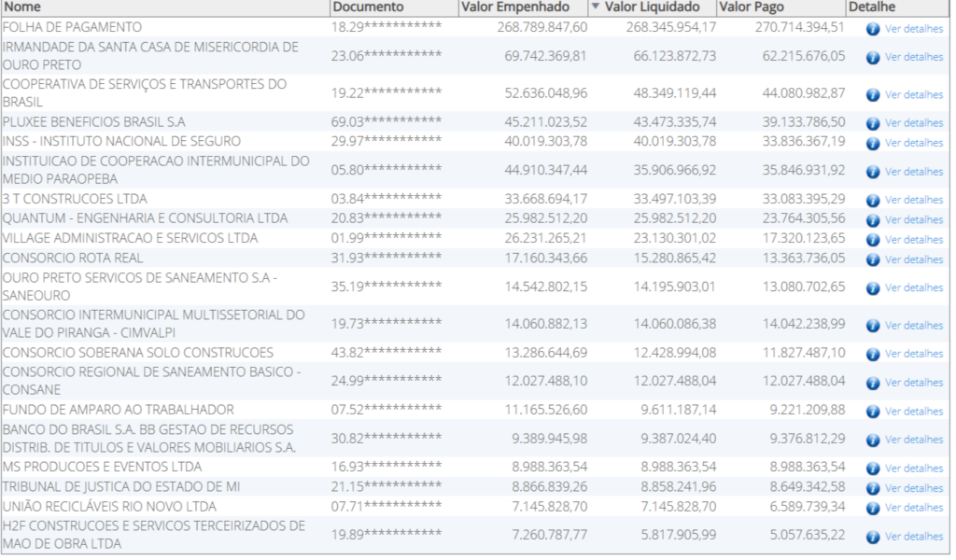Image resolution: width=956 pixels, height=560 pixels.
Task: Select name IRMANDADE DA SANTA CASA DE MISERICORDIA
Action: [x=150, y=56]
